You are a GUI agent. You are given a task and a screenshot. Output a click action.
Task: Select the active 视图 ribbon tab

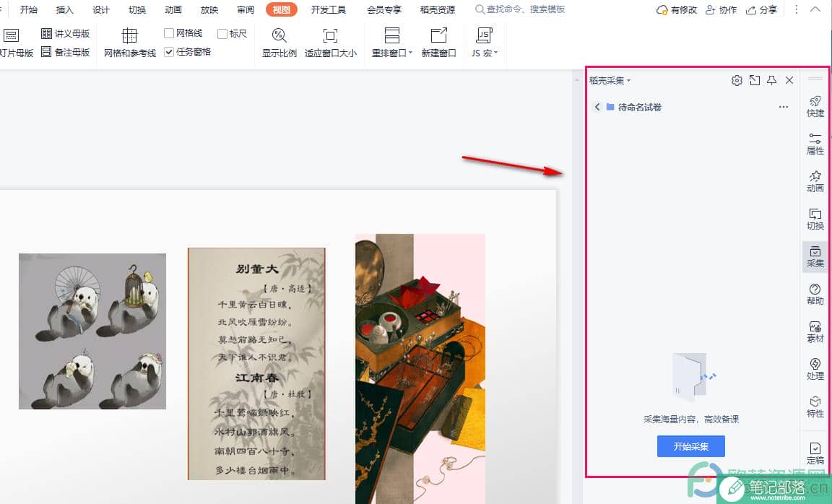pyautogui.click(x=282, y=9)
